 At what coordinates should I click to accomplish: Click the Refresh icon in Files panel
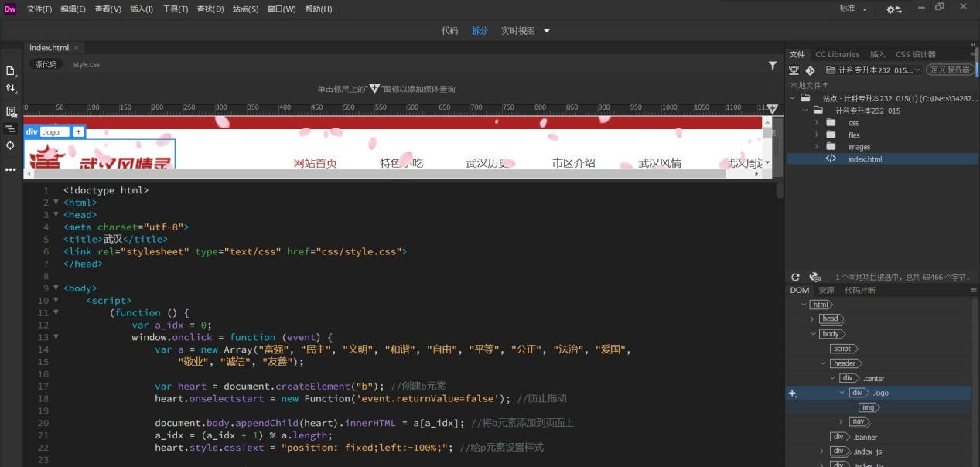click(795, 277)
